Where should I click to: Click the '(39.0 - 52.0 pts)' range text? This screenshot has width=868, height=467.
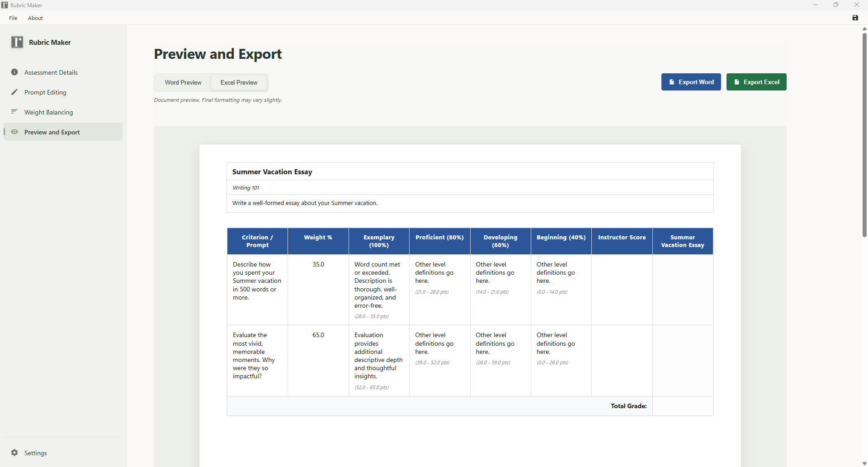432,363
